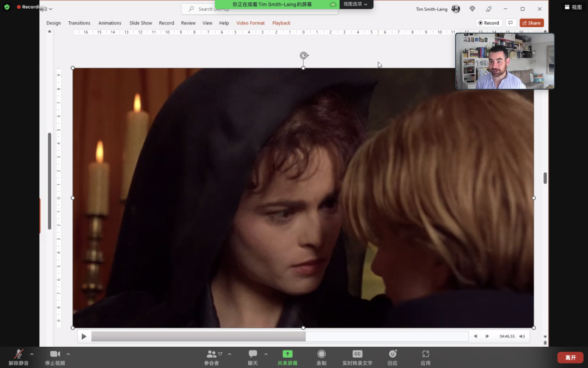The height and width of the screenshot is (368, 588).
Task: Expand the chat options arrow
Action: [x=266, y=354]
